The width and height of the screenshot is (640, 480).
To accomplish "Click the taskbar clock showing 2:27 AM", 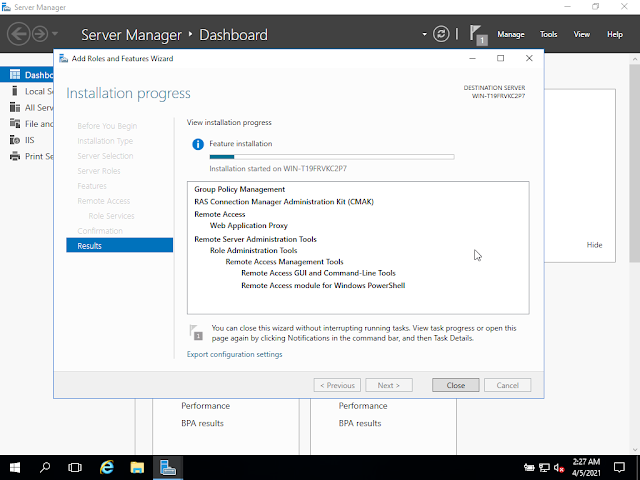I will (x=586, y=468).
